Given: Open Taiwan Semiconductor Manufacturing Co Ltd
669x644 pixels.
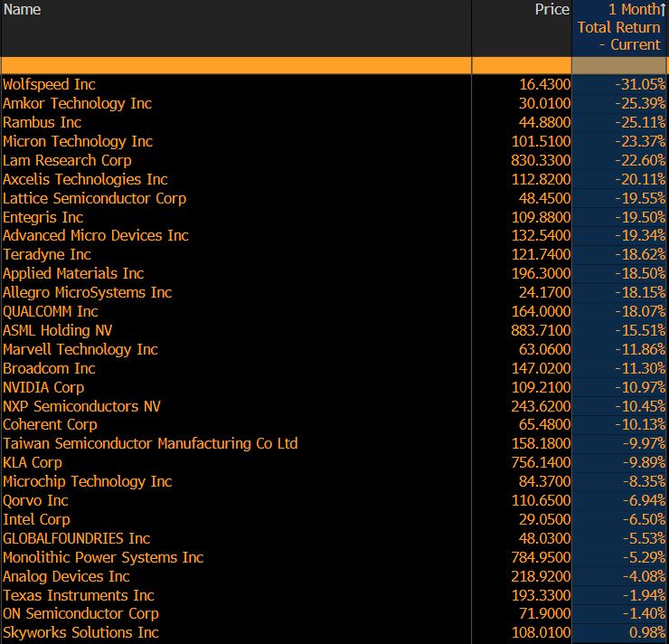Looking at the screenshot, I should point(150,443).
